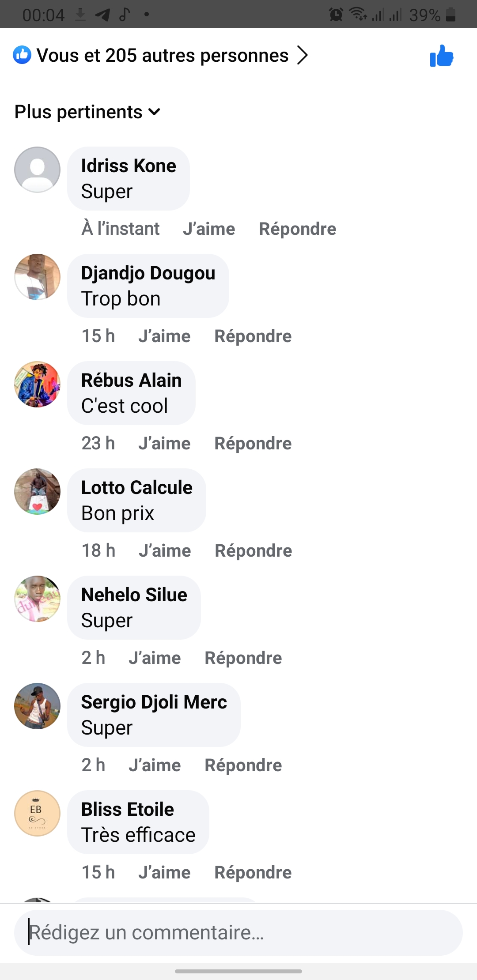View Lotto Calcule's profile picture

click(38, 491)
